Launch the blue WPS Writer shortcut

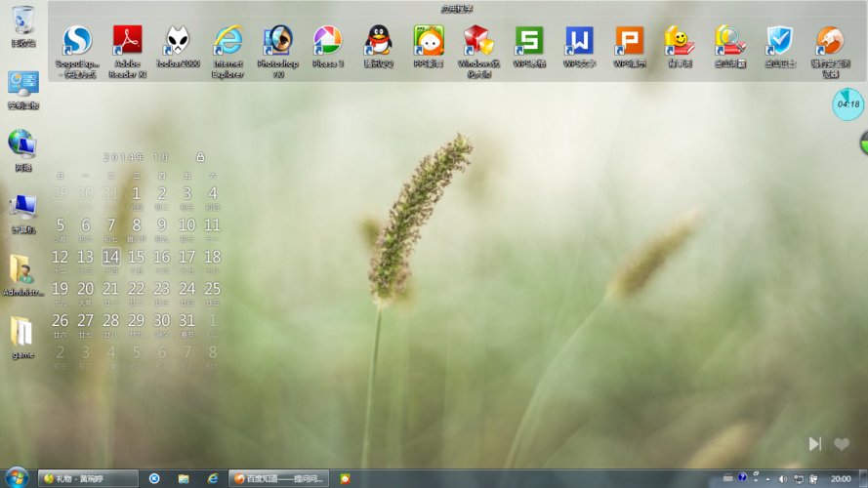579,41
